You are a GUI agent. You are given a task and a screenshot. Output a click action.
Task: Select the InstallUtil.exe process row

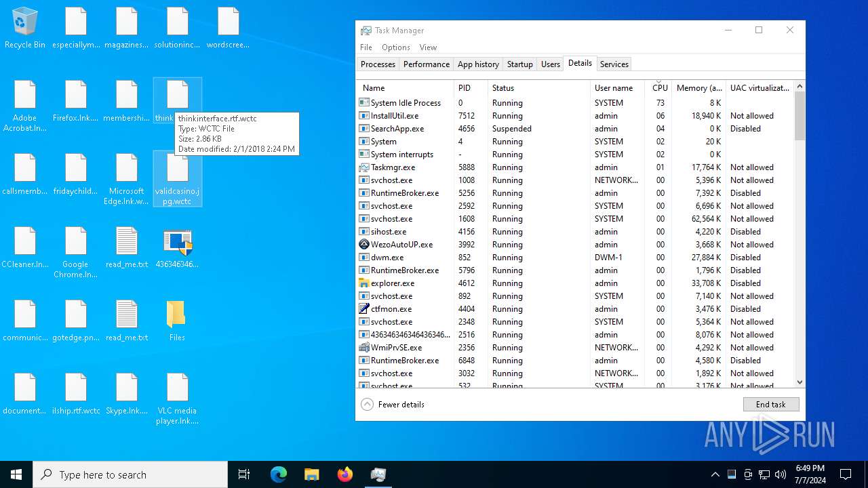575,116
